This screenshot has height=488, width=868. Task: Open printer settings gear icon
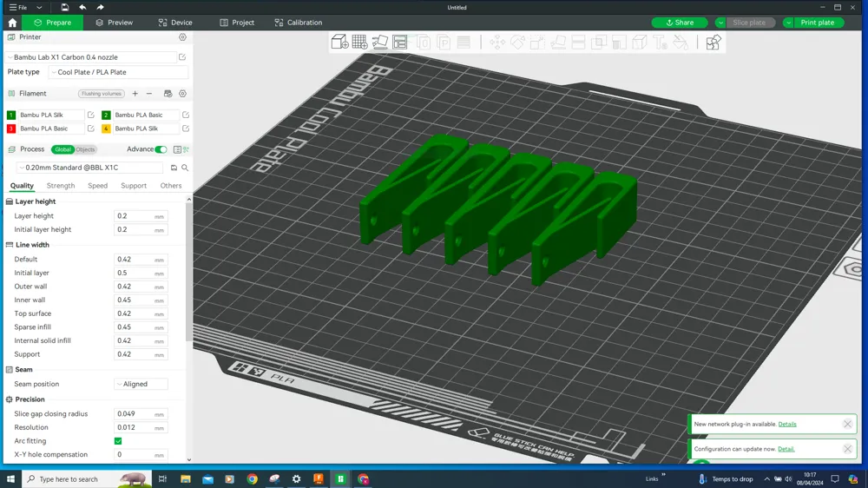pyautogui.click(x=182, y=37)
